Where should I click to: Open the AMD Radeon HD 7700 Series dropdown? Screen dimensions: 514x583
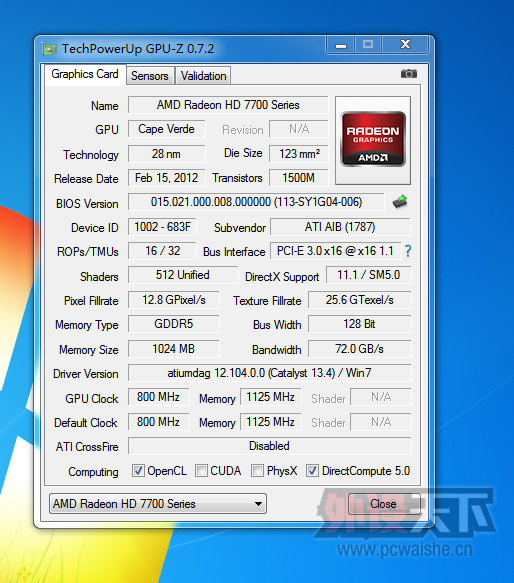(158, 504)
